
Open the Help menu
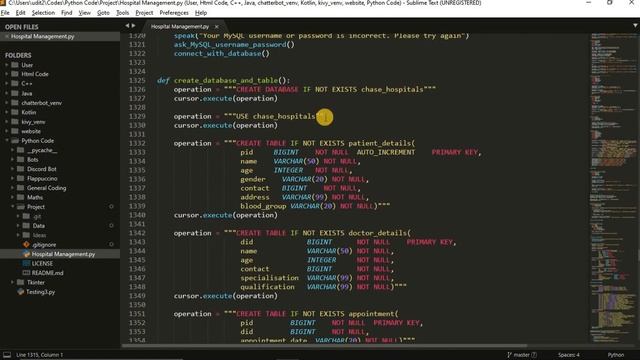(x=201, y=13)
